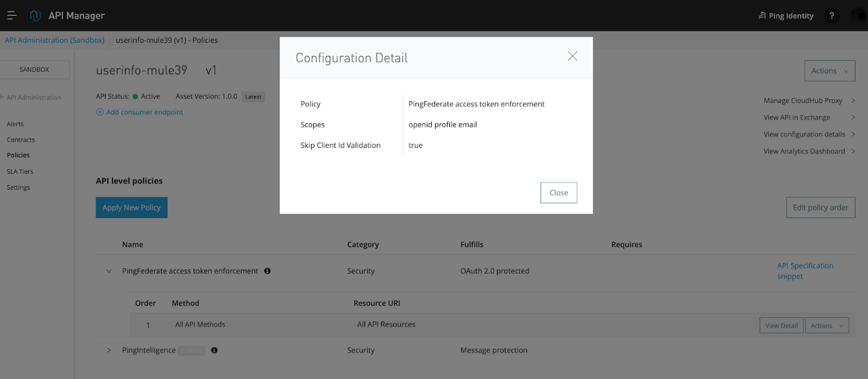868x379 pixels.
Task: Open the top-right Actions dropdown
Action: (829, 71)
